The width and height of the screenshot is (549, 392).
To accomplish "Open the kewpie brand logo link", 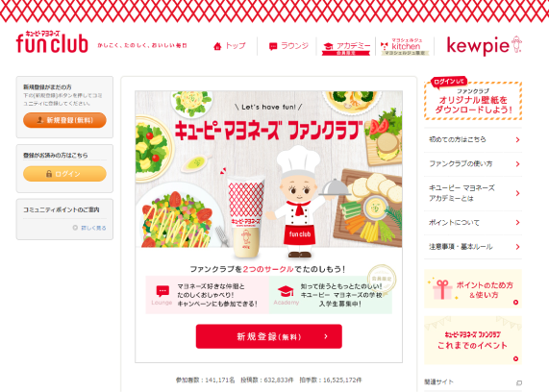I will tap(485, 45).
